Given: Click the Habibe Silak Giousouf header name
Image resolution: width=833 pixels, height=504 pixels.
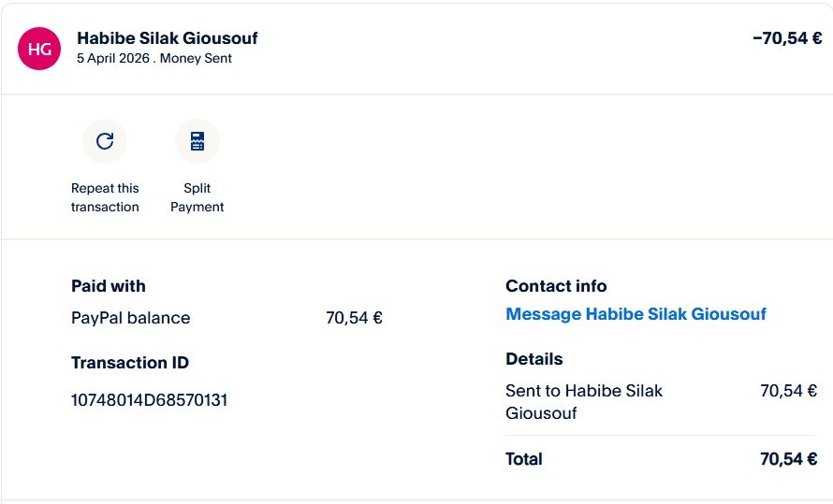Looking at the screenshot, I should coord(168,38).
